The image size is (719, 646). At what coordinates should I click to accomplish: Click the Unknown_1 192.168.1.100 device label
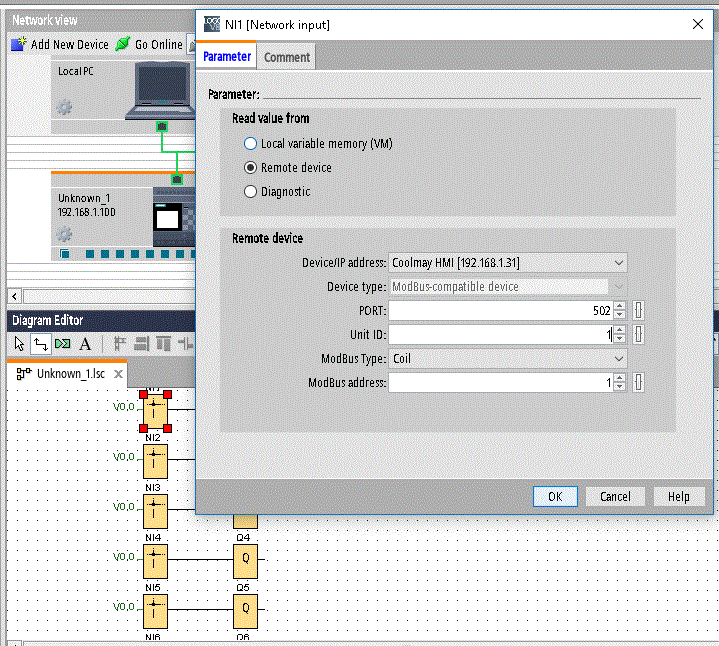(x=86, y=205)
